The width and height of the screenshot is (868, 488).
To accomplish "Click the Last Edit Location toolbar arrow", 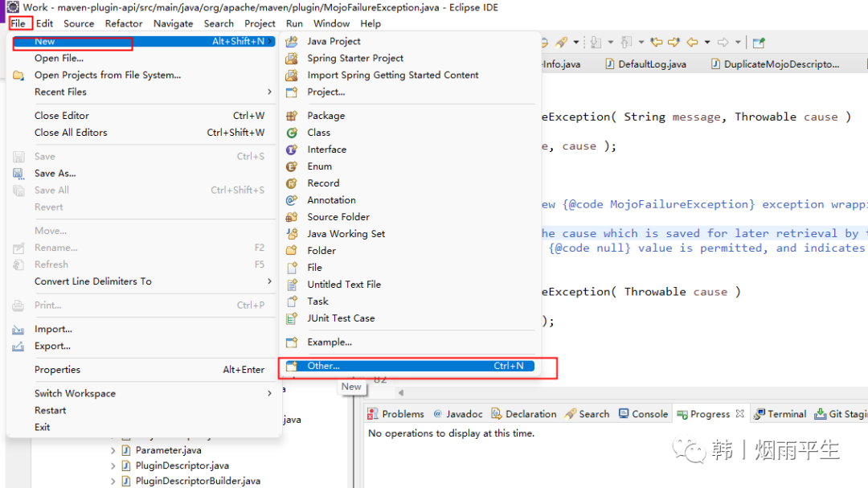I will 657,42.
